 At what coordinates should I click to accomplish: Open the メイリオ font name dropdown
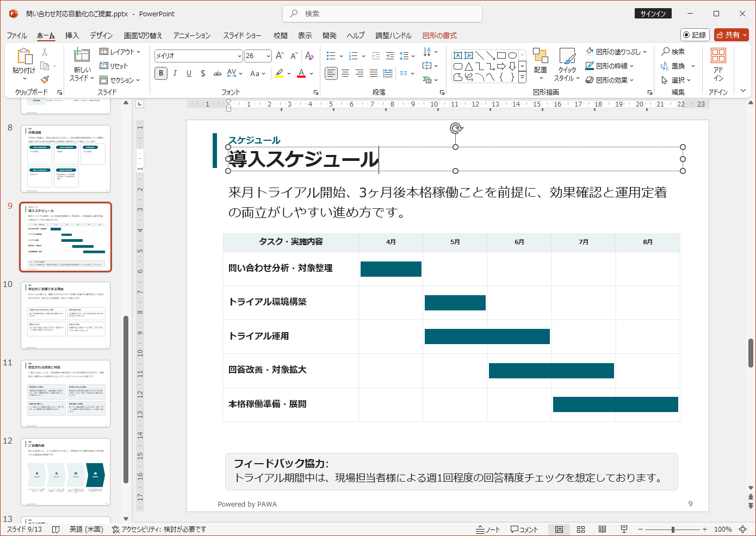239,55
